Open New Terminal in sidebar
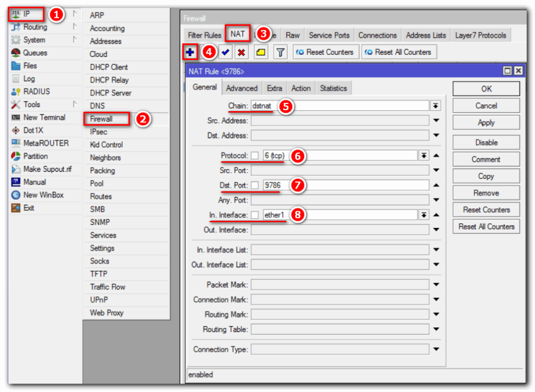 [44, 117]
